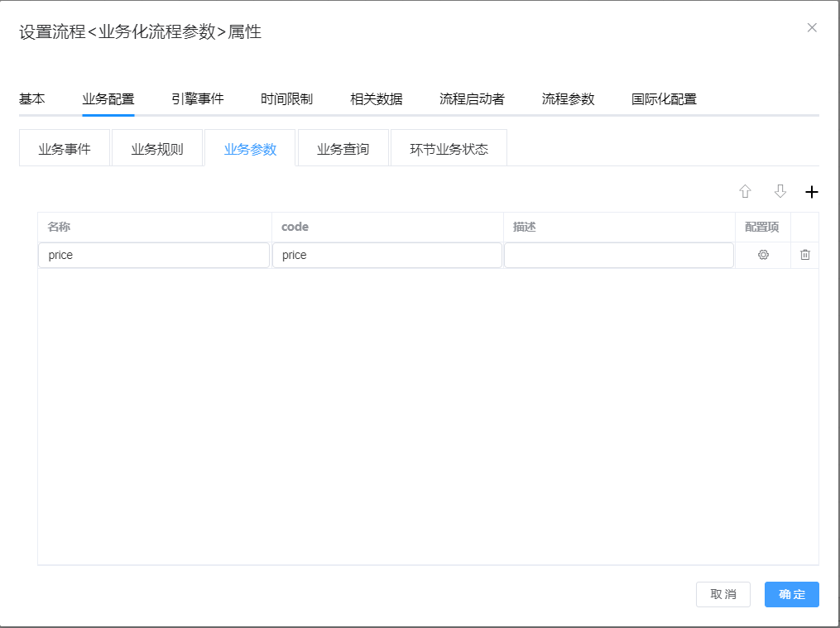Add a new business parameter with the plus icon
The height and width of the screenshot is (628, 840).
812,191
